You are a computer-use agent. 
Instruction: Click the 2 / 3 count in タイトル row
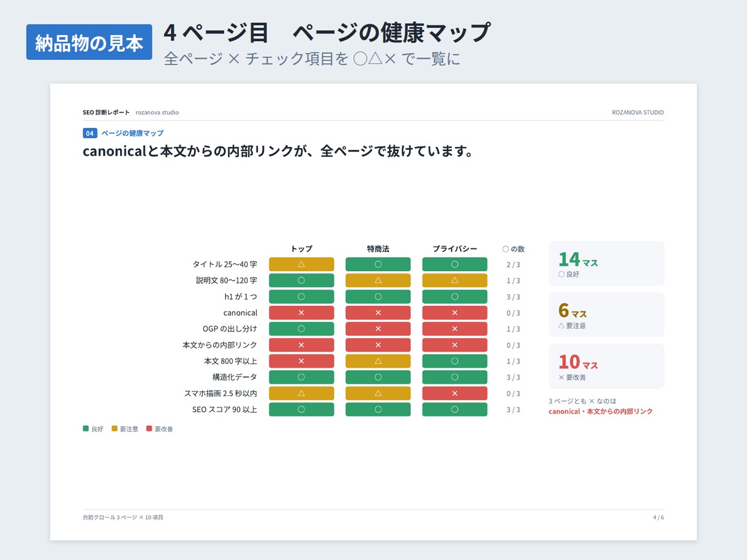point(513,264)
